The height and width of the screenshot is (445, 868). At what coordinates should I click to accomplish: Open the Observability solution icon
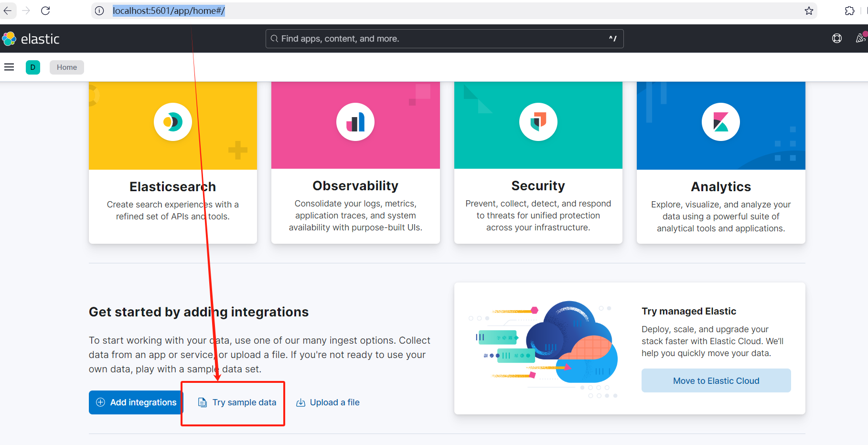355,122
